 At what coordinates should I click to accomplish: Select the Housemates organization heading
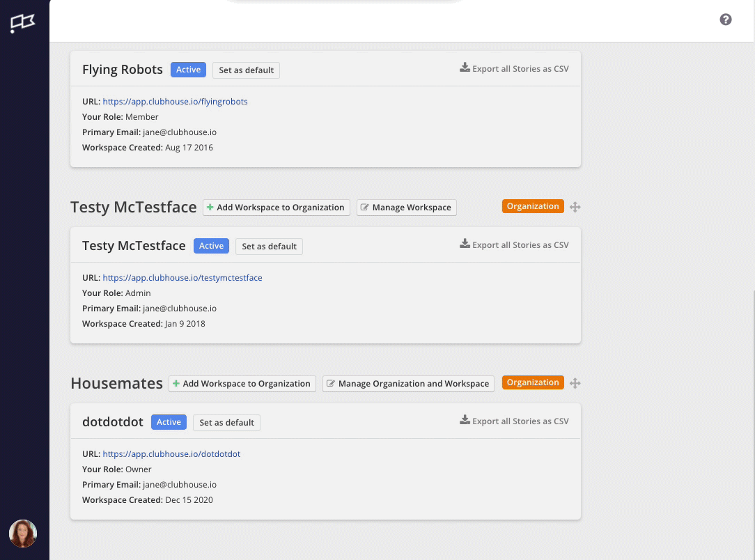pos(116,383)
